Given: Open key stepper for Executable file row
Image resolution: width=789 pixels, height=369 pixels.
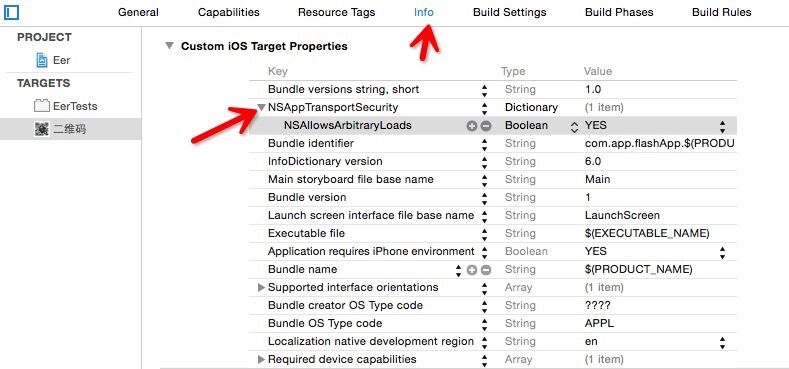Looking at the screenshot, I should coord(484,234).
